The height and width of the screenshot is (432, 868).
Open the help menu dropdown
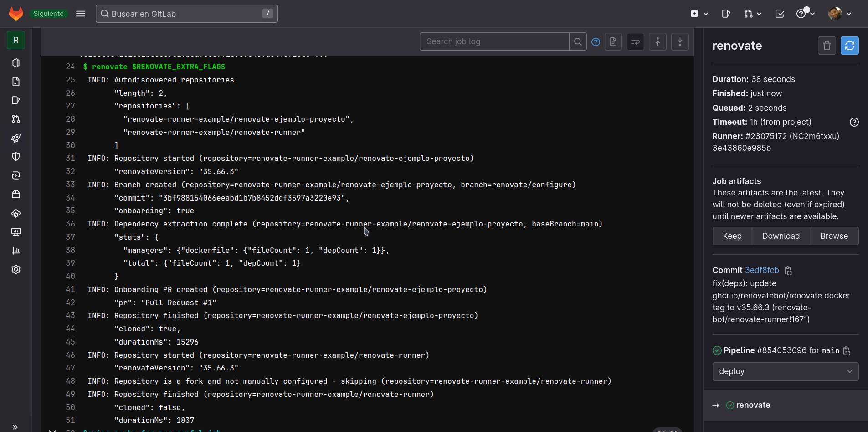[x=805, y=14]
